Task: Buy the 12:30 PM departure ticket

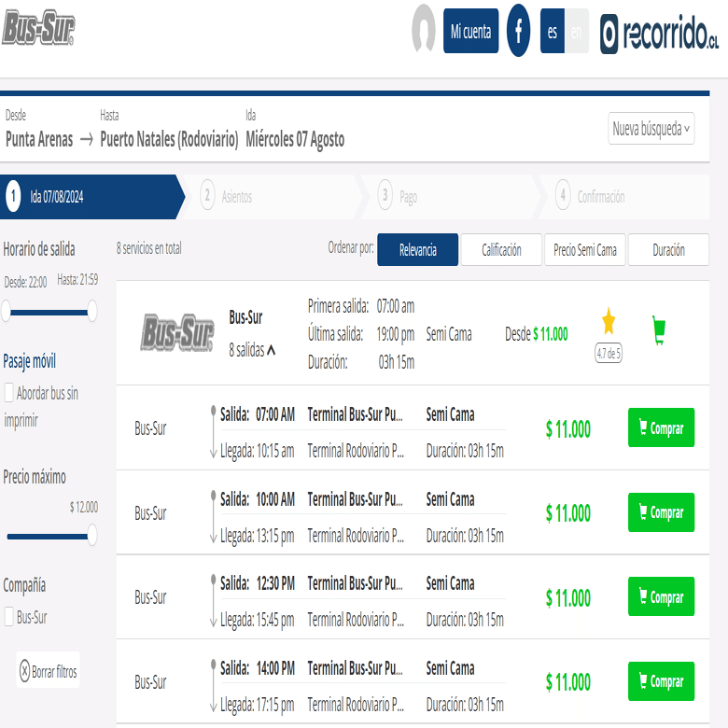Action: point(661,596)
